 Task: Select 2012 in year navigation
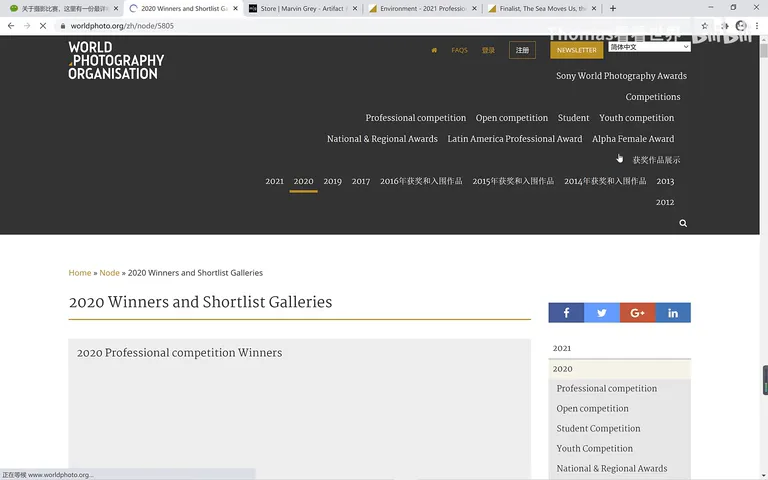coord(665,202)
